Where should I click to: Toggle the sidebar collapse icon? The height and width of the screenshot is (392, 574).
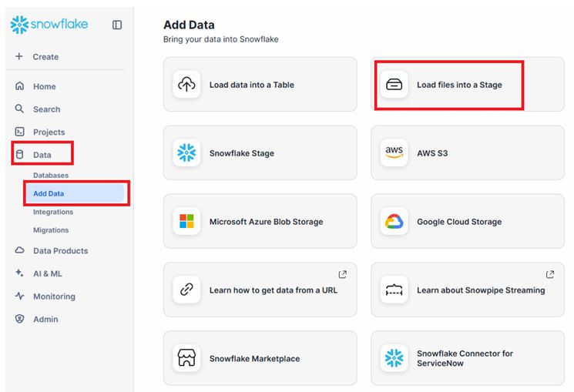[117, 25]
